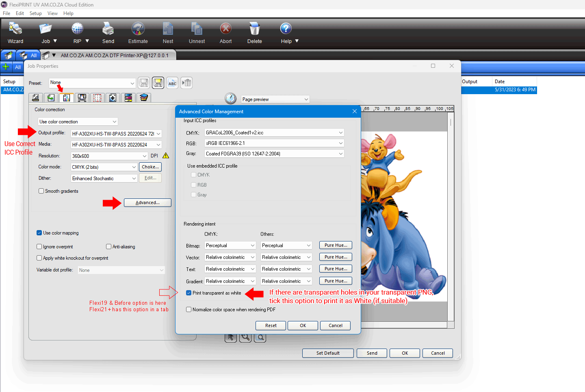Untick Print transparent as white

click(x=188, y=293)
